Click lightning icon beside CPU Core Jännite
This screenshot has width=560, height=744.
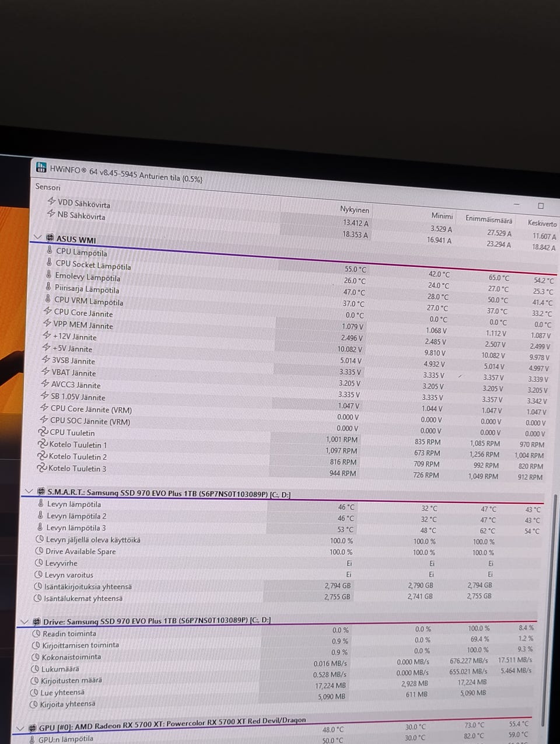48,310
